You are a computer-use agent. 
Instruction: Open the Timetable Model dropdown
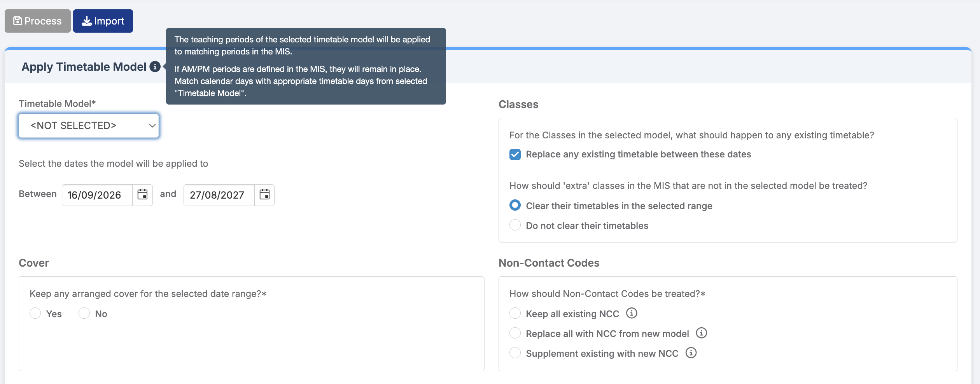point(89,126)
